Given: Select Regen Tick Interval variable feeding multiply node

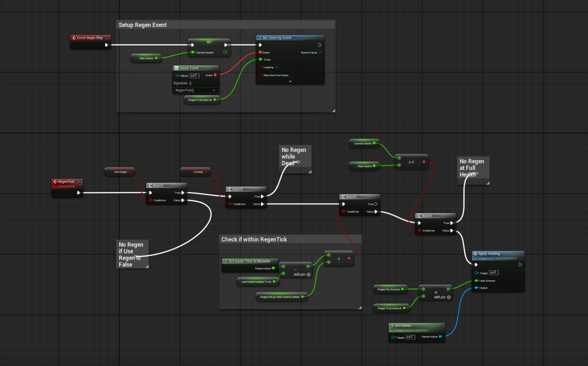Looking at the screenshot, I should (x=392, y=308).
